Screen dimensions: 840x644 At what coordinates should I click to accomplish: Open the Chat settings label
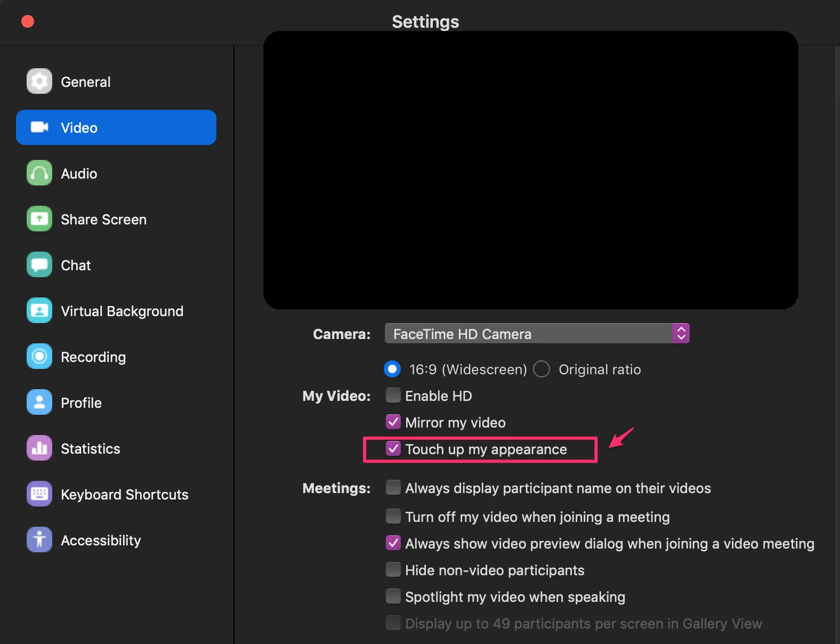point(76,265)
